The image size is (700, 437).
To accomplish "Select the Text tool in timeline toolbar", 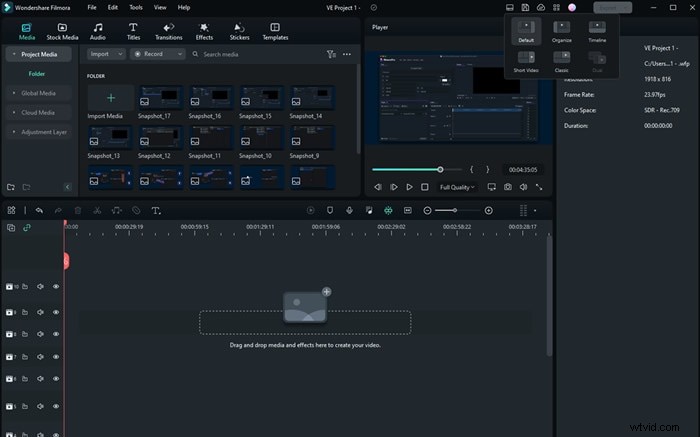I will coord(156,211).
